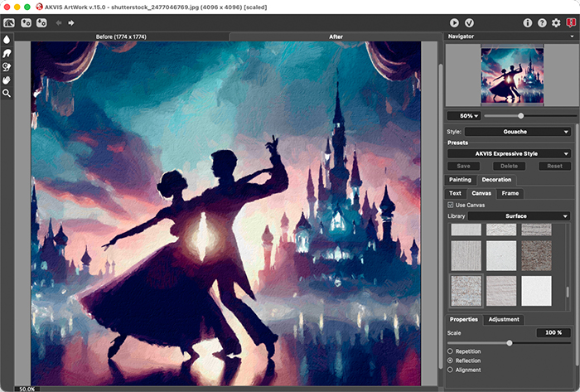
Task: Select the brown rough canvas texture
Action: [x=536, y=255]
